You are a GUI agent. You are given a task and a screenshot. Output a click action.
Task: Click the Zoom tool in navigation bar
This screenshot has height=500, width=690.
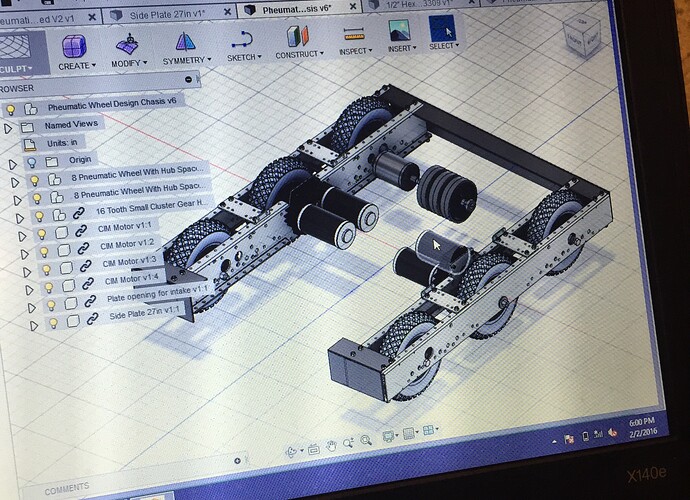pos(349,443)
